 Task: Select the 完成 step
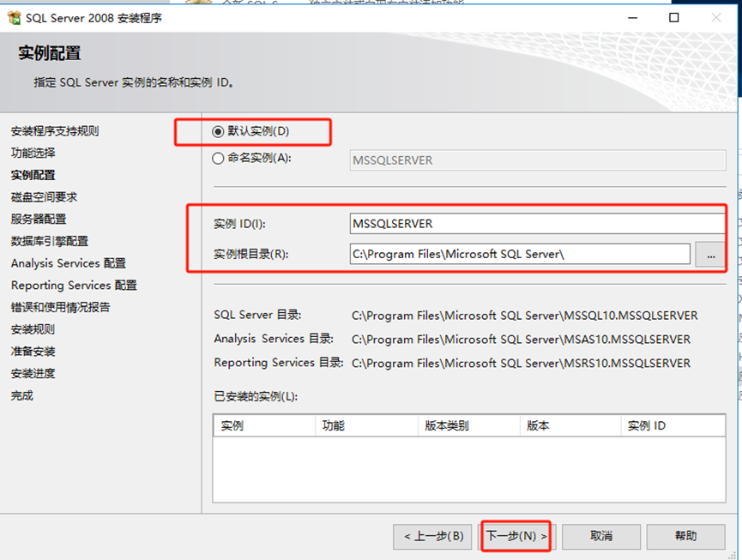[22, 395]
